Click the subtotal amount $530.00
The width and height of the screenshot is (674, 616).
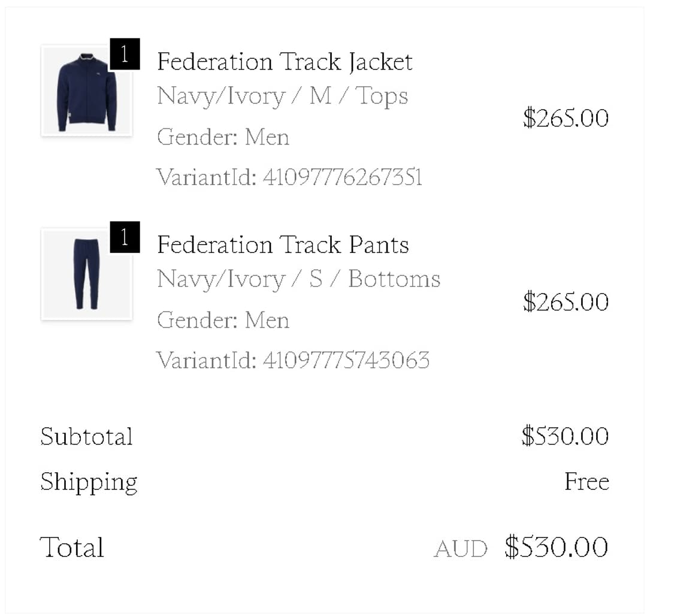[x=565, y=436]
